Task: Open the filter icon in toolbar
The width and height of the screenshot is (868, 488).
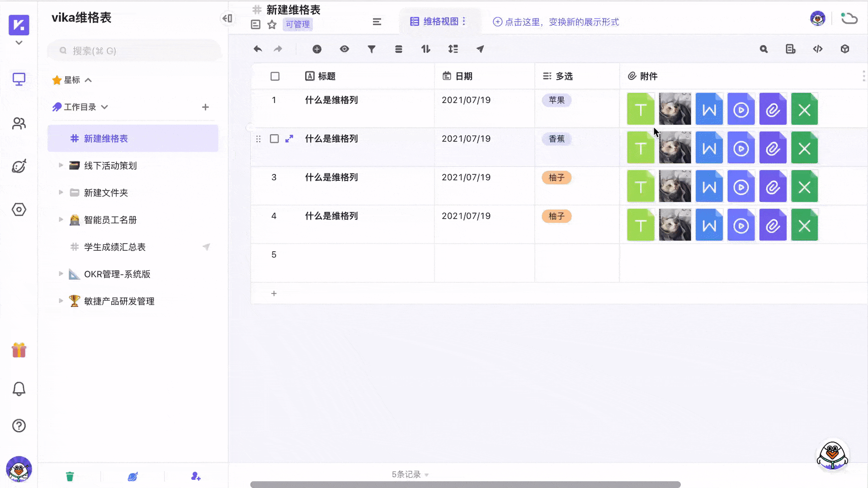Action: (372, 49)
